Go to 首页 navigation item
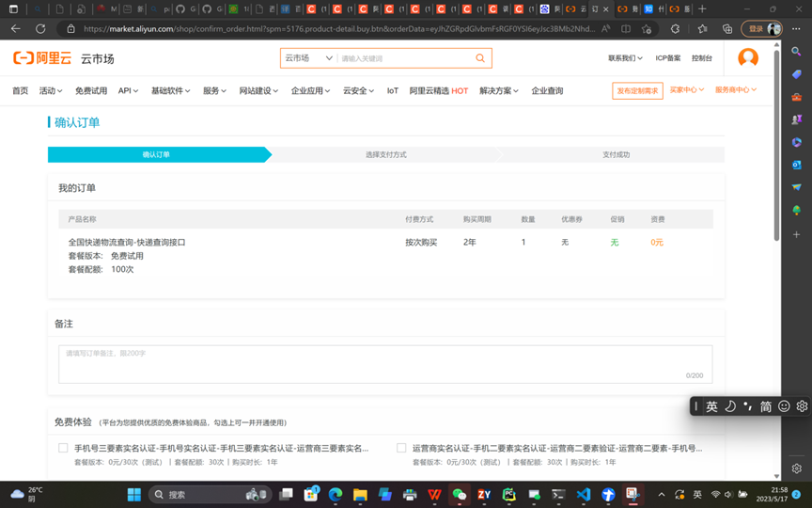 [x=20, y=90]
